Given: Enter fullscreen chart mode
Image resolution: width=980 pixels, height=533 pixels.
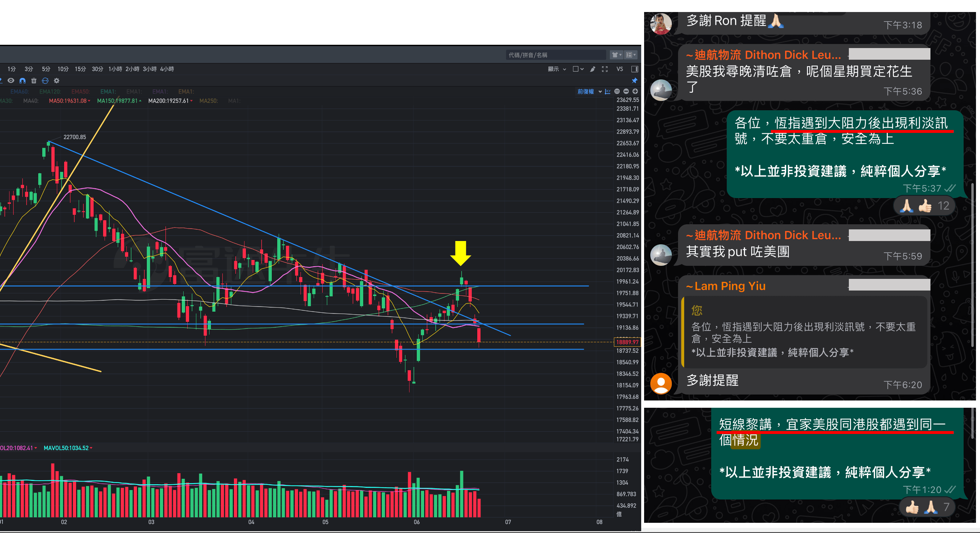Looking at the screenshot, I should [604, 69].
